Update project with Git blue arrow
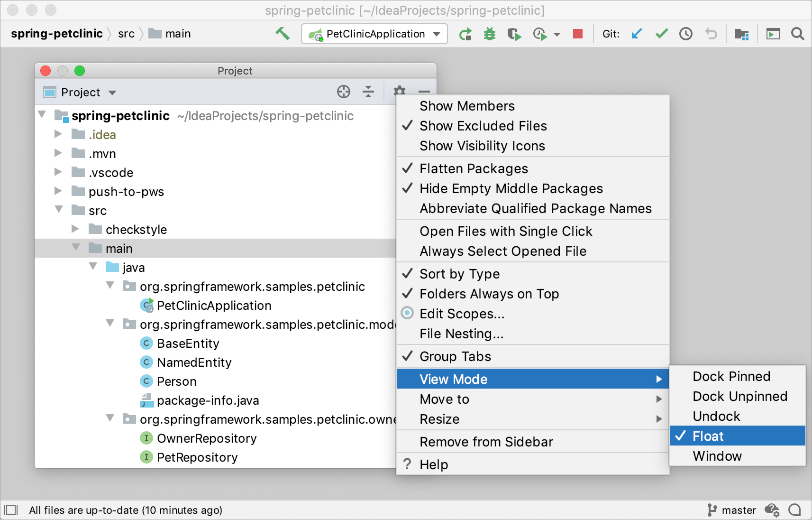 [x=637, y=34]
